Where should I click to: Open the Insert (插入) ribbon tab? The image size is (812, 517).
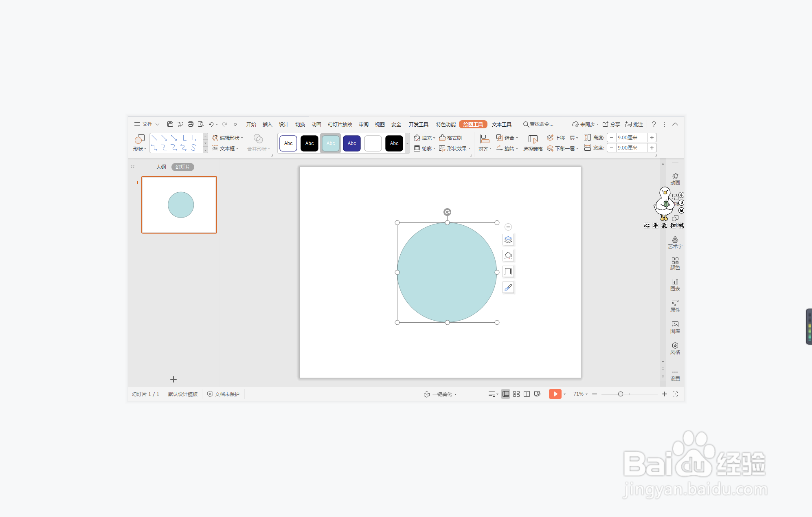(x=267, y=124)
